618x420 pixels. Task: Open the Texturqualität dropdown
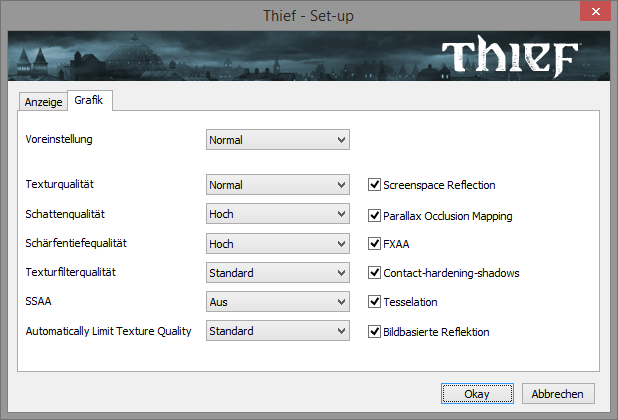[x=277, y=185]
